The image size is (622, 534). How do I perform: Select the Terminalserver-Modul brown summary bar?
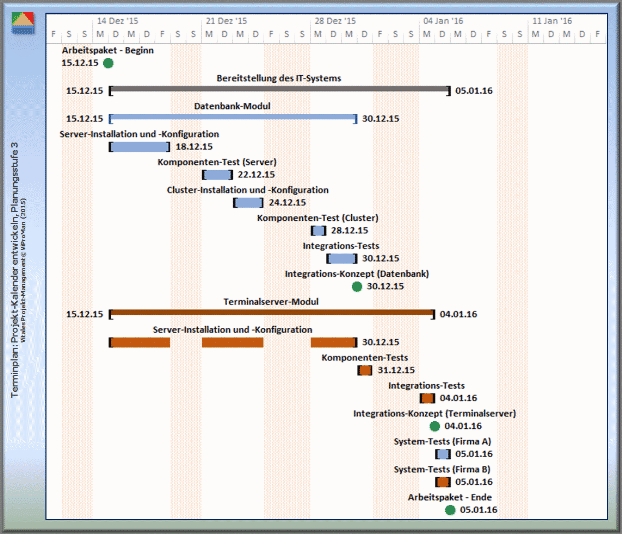272,314
